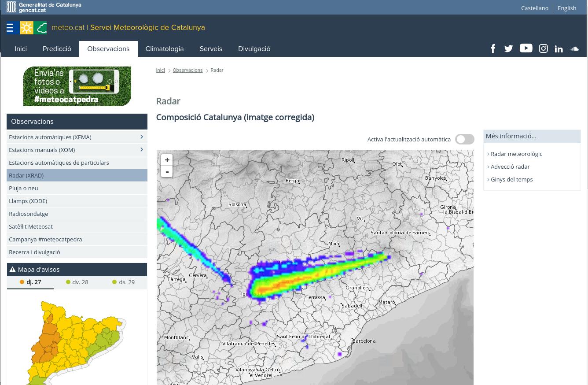588x385 pixels.
Task: Open the LinkedIn social icon
Action: tap(559, 49)
